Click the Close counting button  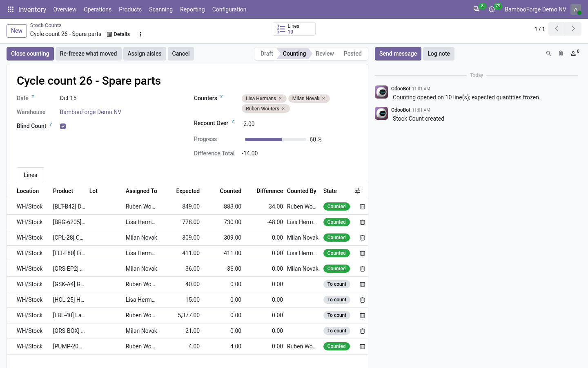tap(30, 54)
